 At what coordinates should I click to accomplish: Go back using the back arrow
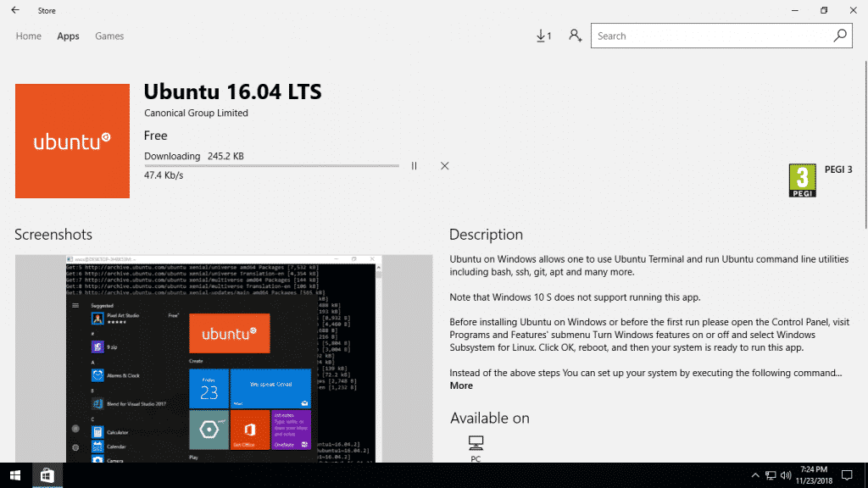click(x=13, y=10)
